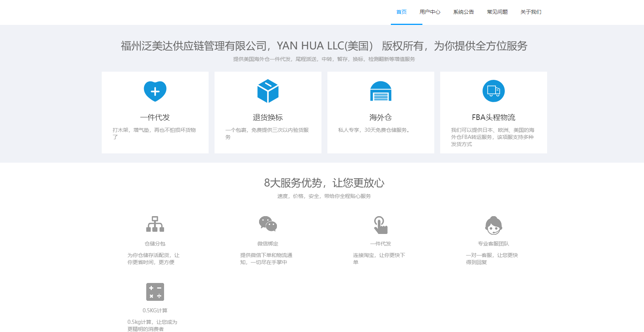Click the 仓储分包 label
This screenshot has width=644, height=332.
(155, 244)
